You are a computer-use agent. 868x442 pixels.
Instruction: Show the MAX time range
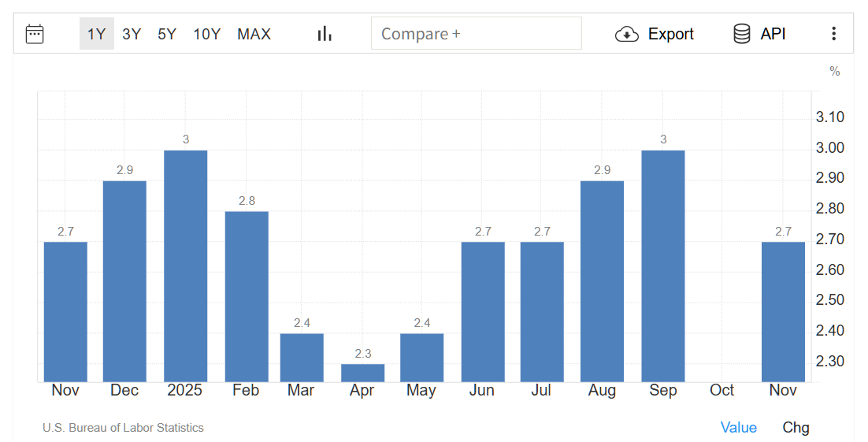pyautogui.click(x=254, y=34)
